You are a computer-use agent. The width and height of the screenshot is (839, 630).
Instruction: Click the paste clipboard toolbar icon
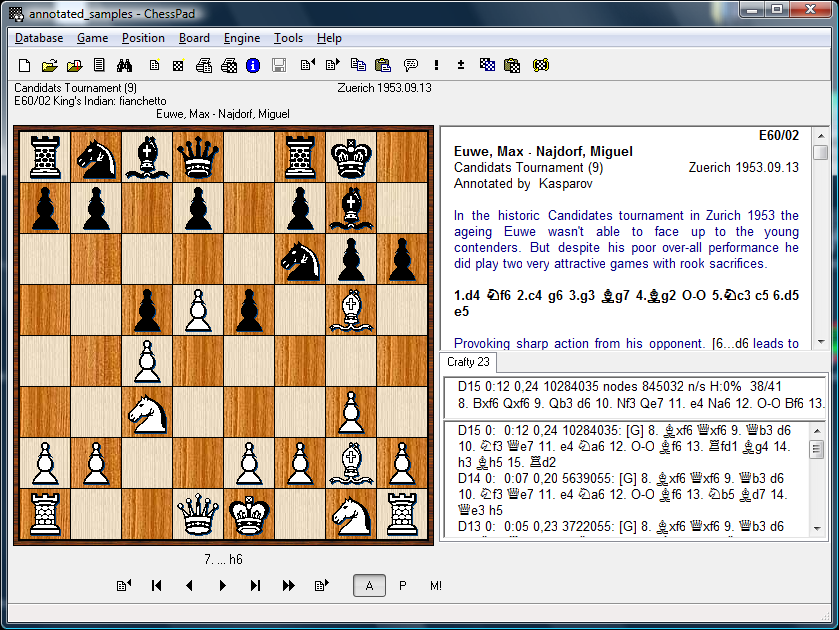point(382,66)
